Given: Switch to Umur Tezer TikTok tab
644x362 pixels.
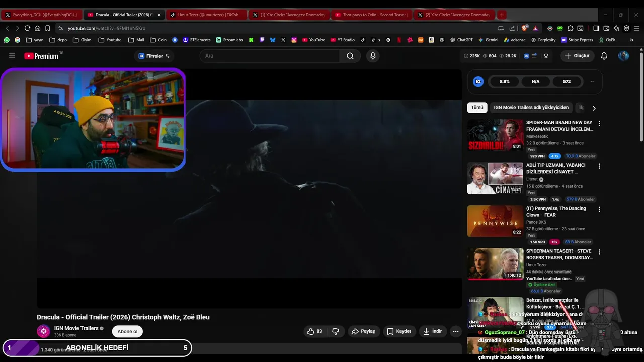Looking at the screenshot, I should 206,15.
